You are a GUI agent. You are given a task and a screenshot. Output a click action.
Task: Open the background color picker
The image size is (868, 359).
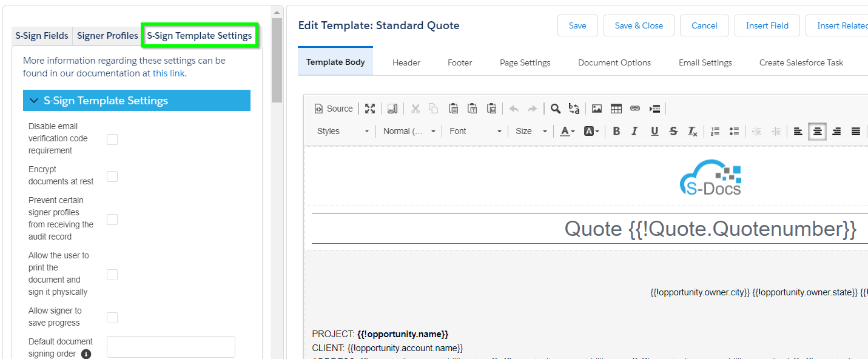591,131
